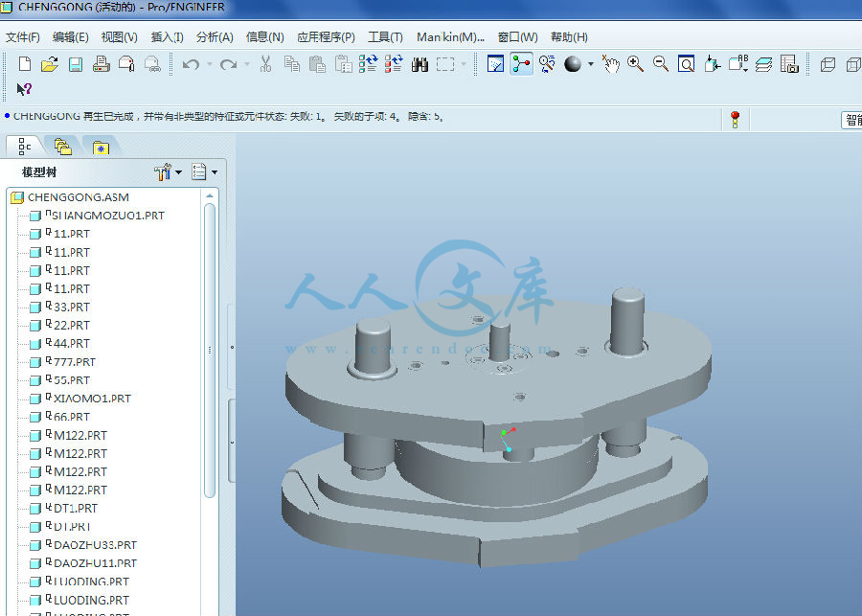Click the Reorient view icon

(x=712, y=64)
